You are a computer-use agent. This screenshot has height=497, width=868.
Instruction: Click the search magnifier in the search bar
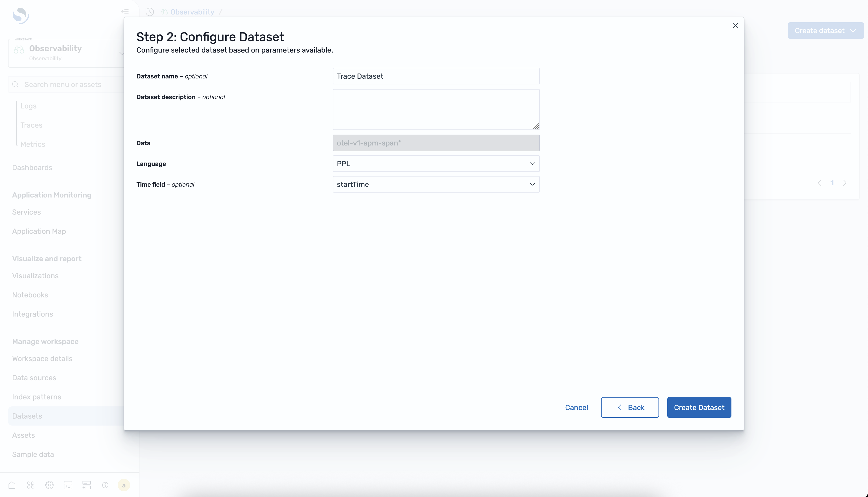15,84
